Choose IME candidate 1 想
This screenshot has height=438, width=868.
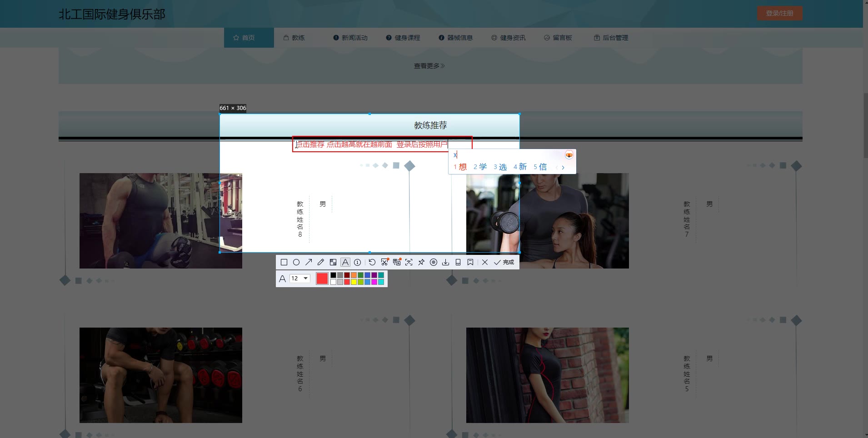(460, 167)
